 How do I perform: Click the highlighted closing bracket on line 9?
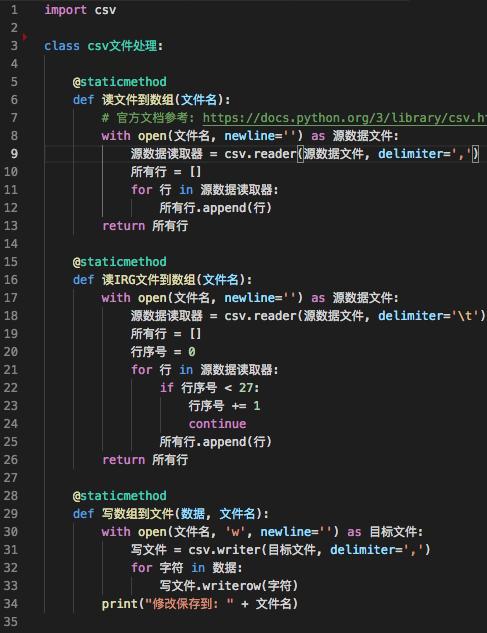coord(475,154)
